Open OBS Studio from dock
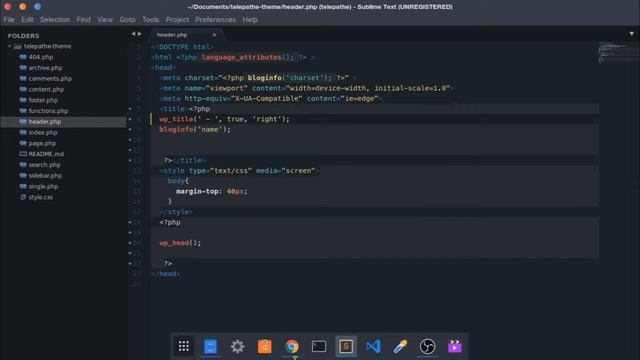 (427, 346)
